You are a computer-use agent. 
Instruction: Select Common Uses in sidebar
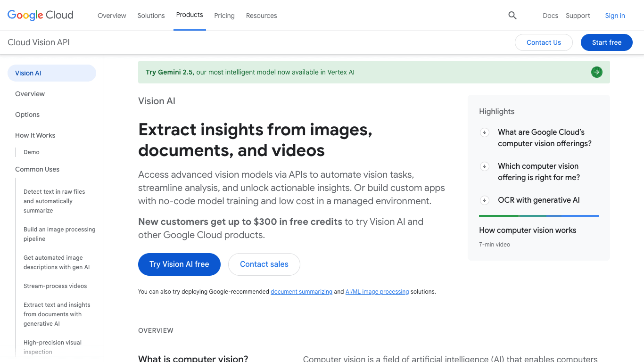(x=37, y=169)
